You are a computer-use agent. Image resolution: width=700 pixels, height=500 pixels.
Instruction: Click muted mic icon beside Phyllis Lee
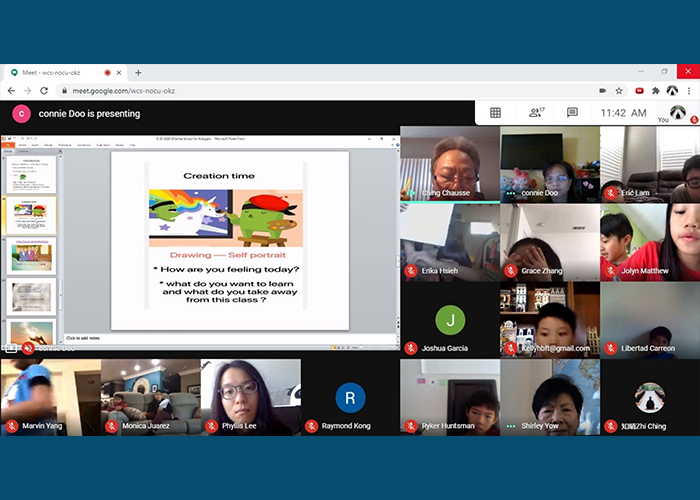pyautogui.click(x=212, y=425)
